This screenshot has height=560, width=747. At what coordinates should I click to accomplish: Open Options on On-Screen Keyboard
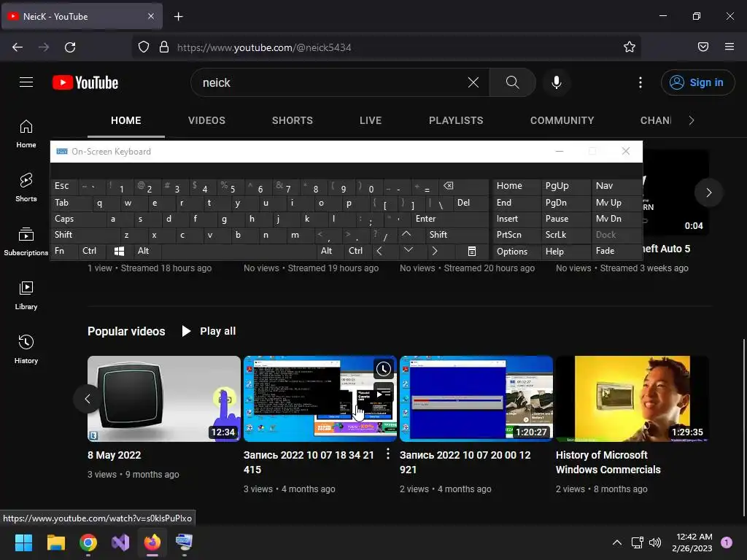point(516,251)
